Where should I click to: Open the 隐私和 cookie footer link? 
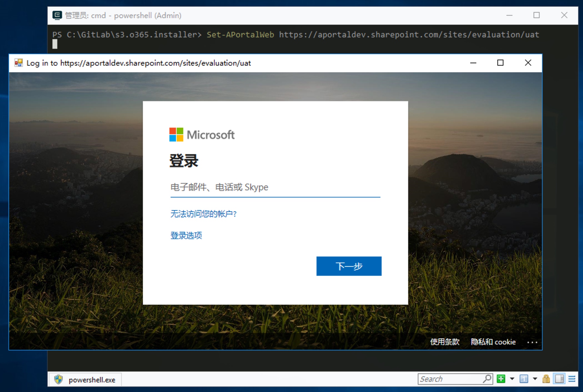tap(493, 342)
